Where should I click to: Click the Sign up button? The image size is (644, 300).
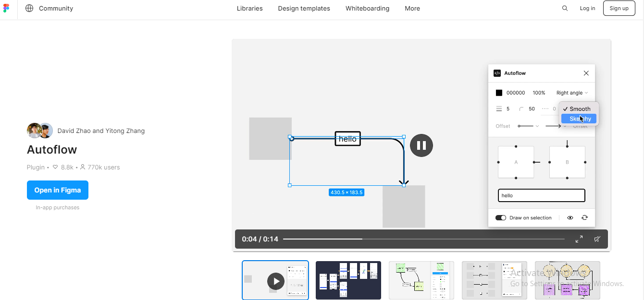pos(619,8)
